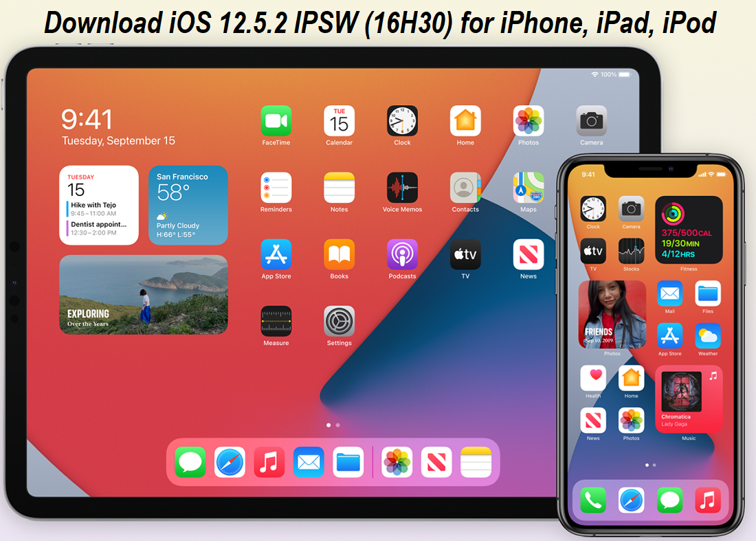
Task: Select second page dot on iPad
Action: (x=337, y=426)
